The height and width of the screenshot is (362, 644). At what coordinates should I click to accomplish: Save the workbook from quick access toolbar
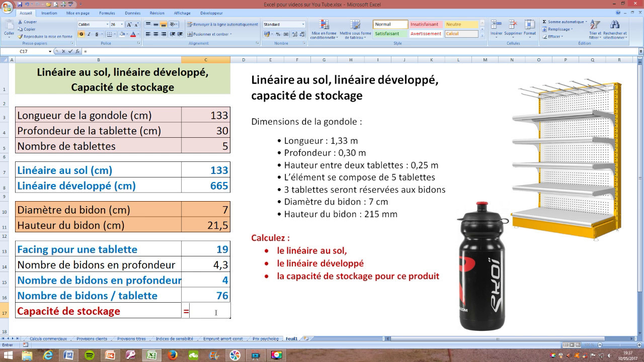(20, 4)
